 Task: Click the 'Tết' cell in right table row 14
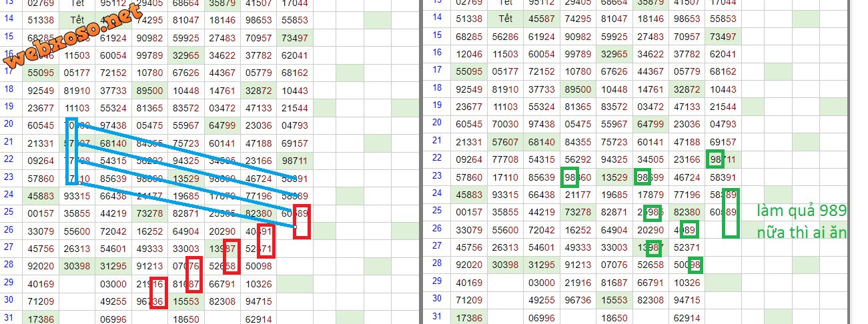point(506,19)
